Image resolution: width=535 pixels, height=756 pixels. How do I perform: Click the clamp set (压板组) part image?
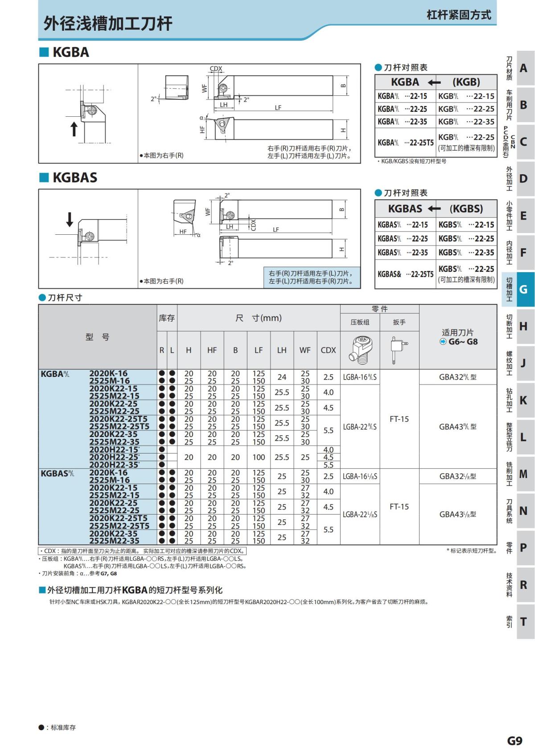(x=360, y=350)
